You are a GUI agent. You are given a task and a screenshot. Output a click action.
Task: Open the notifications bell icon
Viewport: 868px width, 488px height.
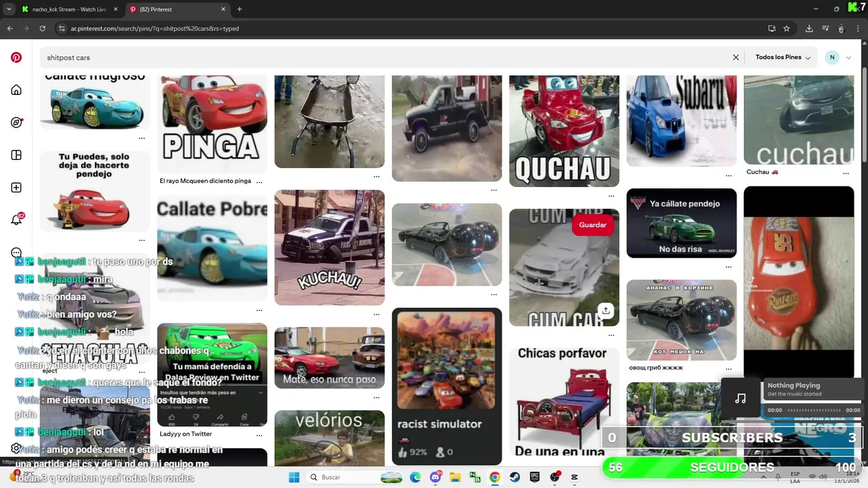16,220
